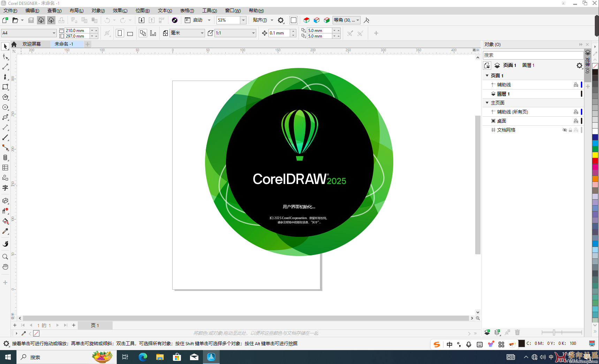Toggle print icon on 文档网格 row
Image resolution: width=599 pixels, height=364 pixels.
tap(576, 130)
